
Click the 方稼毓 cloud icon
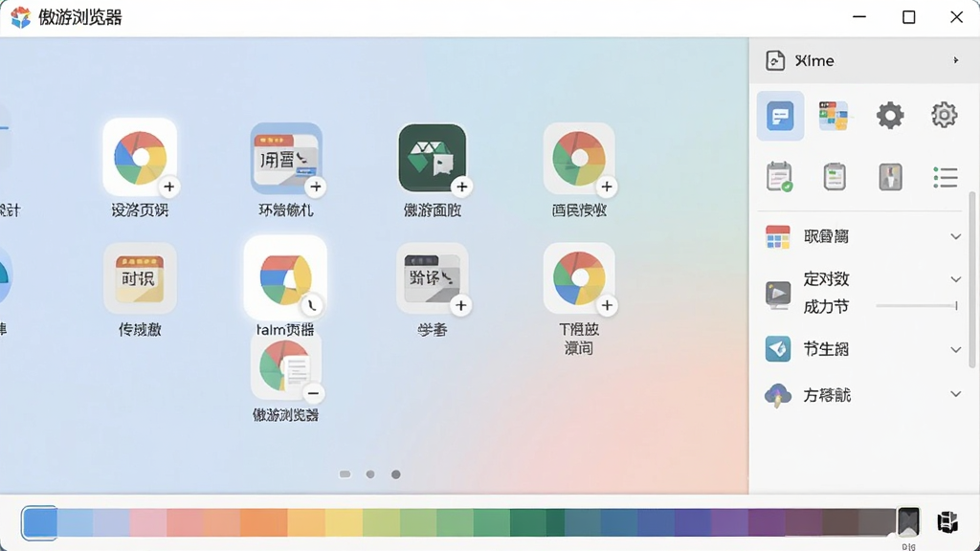(777, 395)
